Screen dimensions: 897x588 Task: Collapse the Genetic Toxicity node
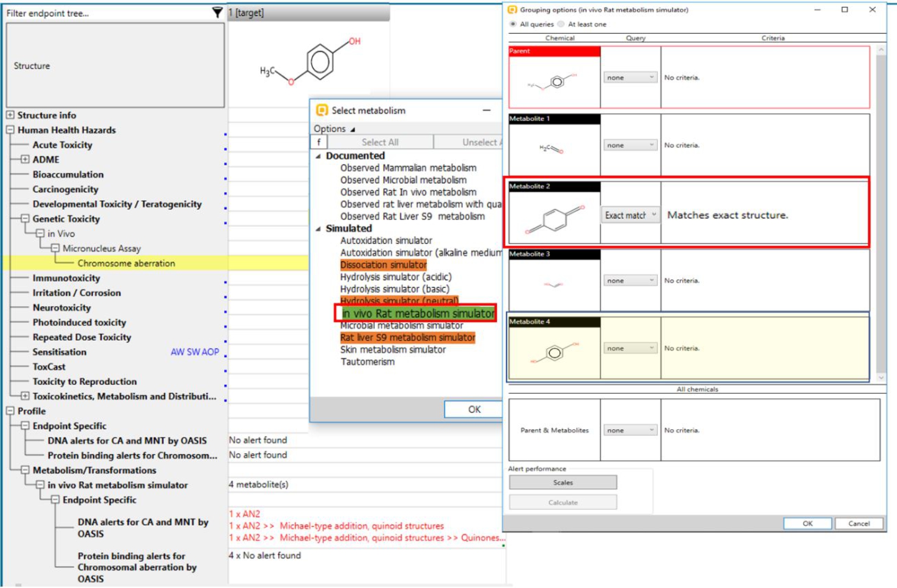coord(25,219)
